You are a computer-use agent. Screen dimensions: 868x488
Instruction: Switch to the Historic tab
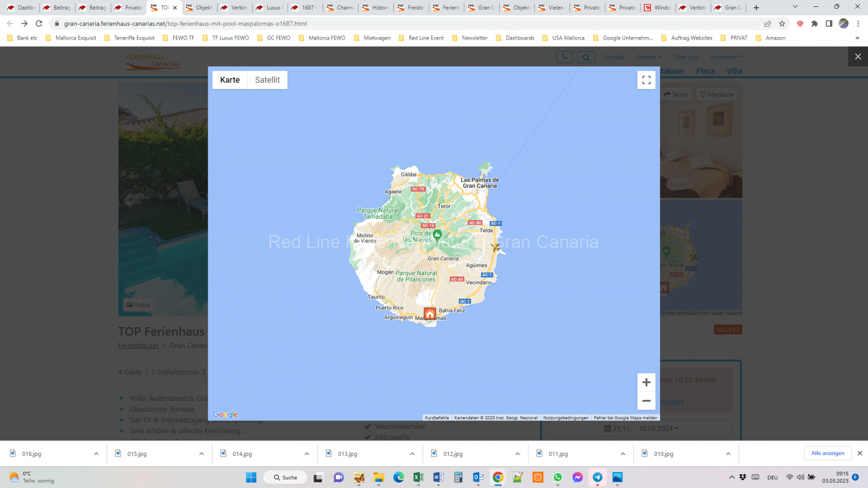click(x=376, y=8)
